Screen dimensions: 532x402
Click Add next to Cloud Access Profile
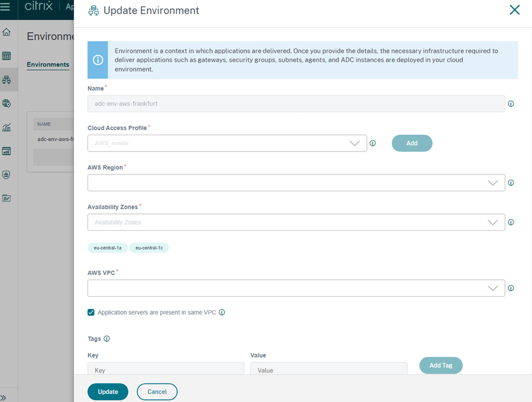(x=412, y=143)
